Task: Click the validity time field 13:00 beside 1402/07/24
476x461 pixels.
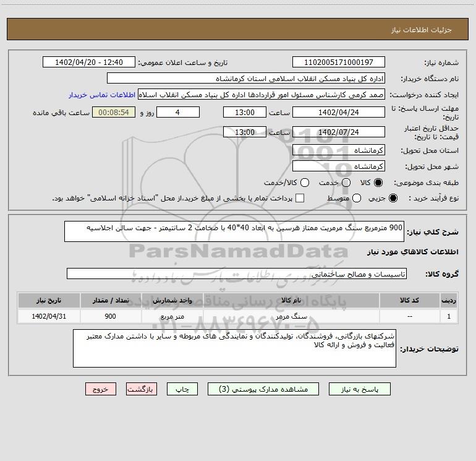Action: click(245, 132)
